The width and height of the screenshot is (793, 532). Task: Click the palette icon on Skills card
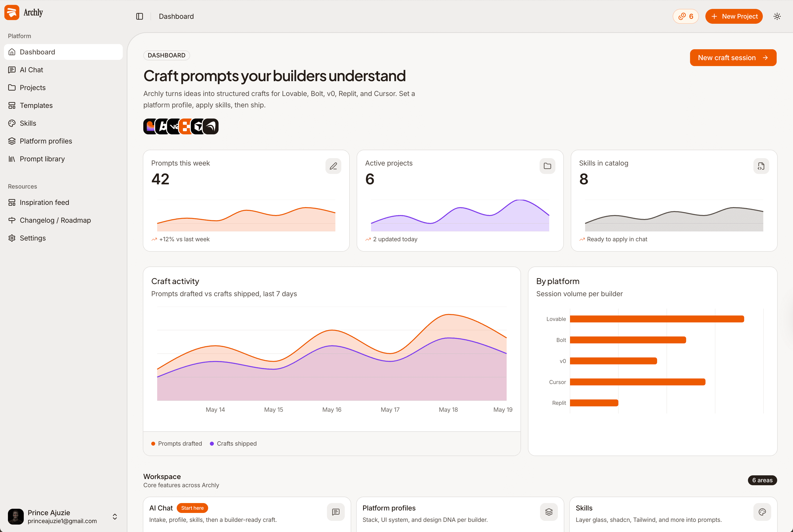pyautogui.click(x=762, y=512)
